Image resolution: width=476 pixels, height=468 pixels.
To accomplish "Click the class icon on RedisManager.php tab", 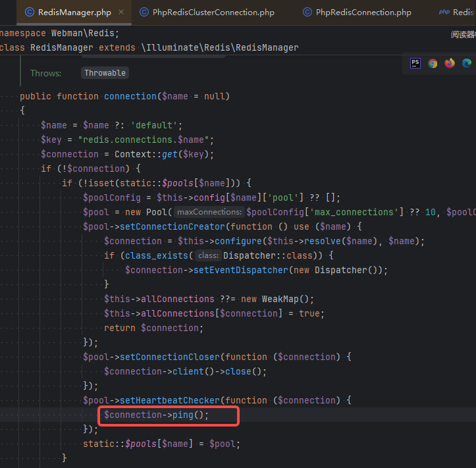I will (x=30, y=12).
